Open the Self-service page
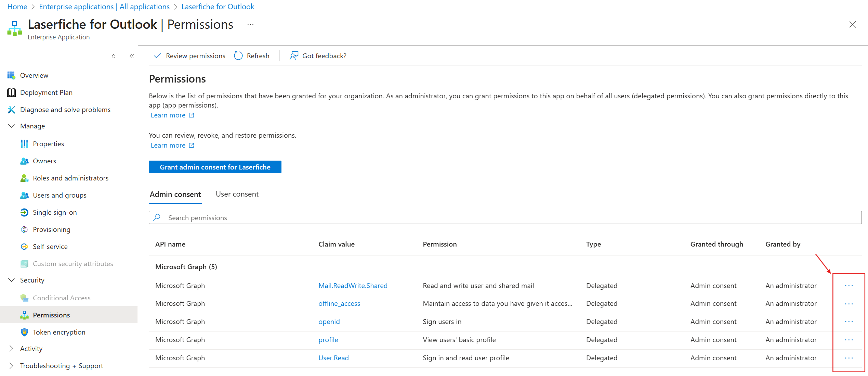 tap(51, 246)
